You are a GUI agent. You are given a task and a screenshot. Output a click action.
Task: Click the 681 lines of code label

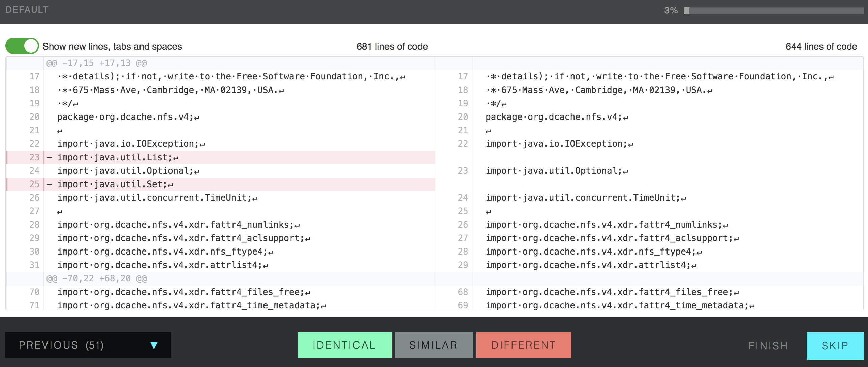(392, 46)
